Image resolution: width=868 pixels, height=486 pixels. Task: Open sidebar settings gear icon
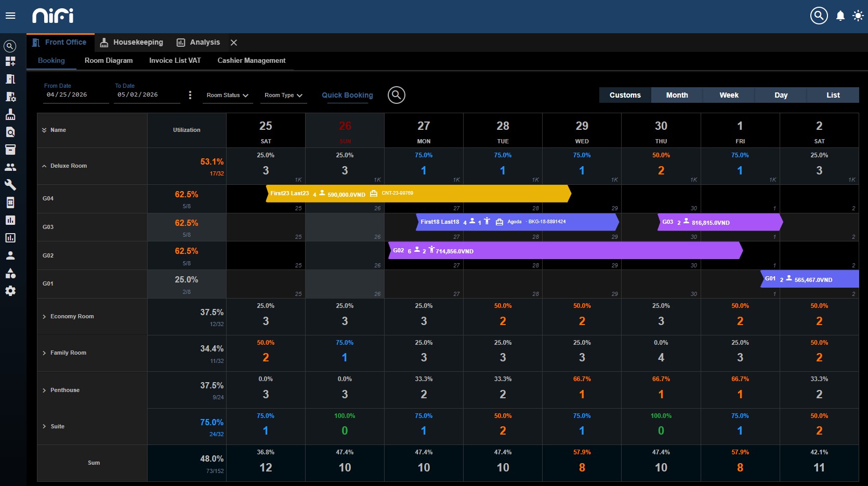(10, 291)
